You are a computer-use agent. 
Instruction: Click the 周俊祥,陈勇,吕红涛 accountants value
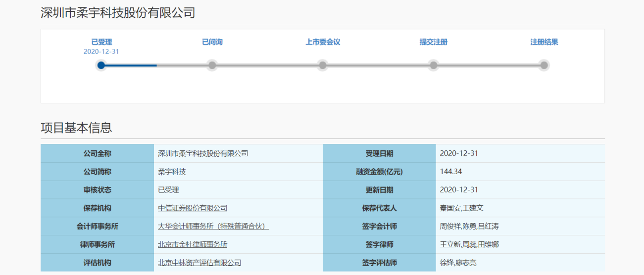coord(469,227)
